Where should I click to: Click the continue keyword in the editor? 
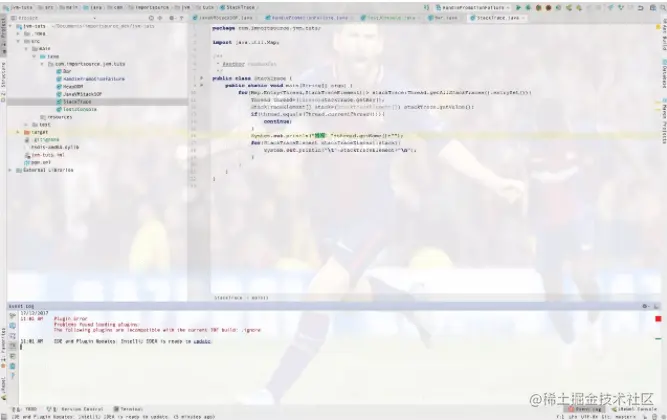point(277,121)
